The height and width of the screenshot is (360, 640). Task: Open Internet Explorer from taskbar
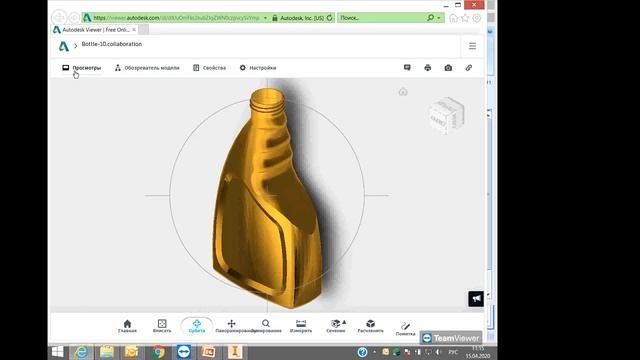click(81, 352)
